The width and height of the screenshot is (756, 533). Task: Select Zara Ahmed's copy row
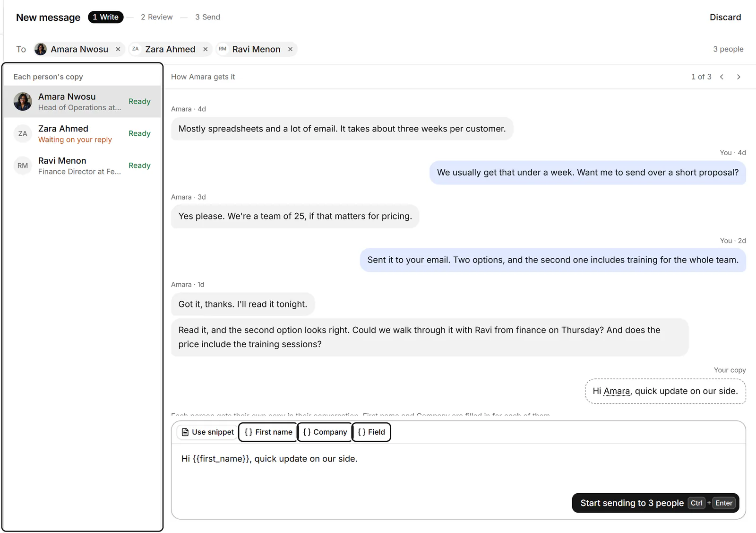[82, 134]
